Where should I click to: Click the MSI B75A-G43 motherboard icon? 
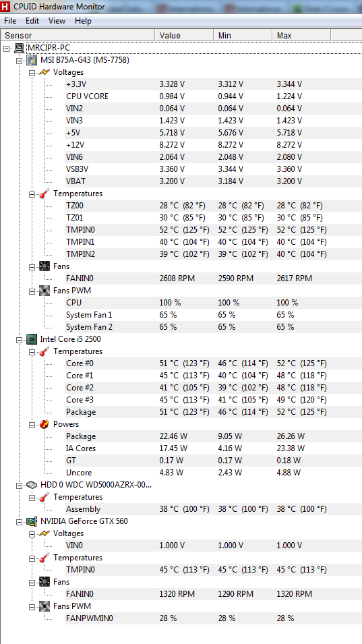click(32, 61)
